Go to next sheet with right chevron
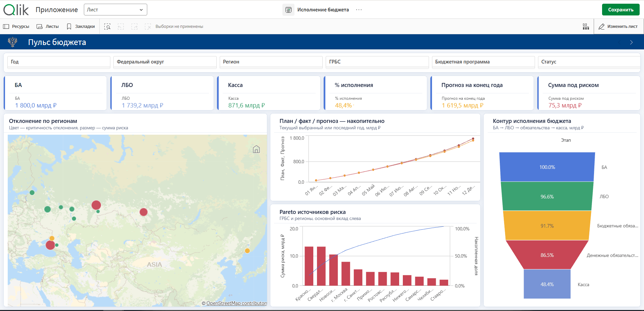This screenshot has height=311, width=644. pyautogui.click(x=631, y=42)
